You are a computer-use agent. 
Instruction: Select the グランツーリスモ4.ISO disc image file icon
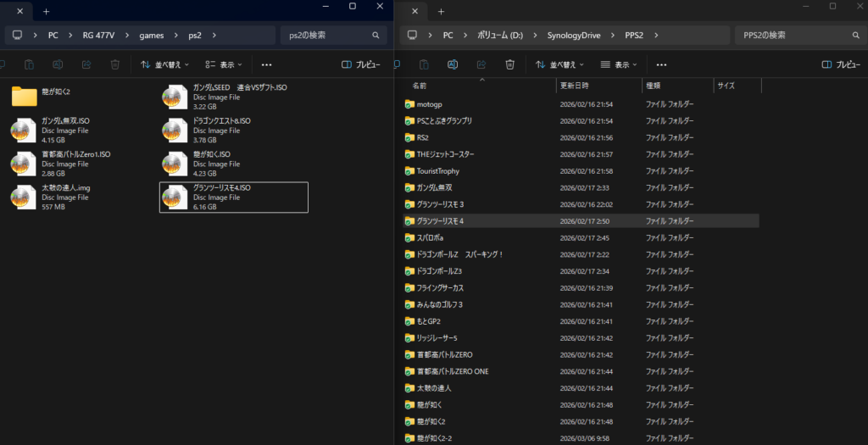point(175,197)
